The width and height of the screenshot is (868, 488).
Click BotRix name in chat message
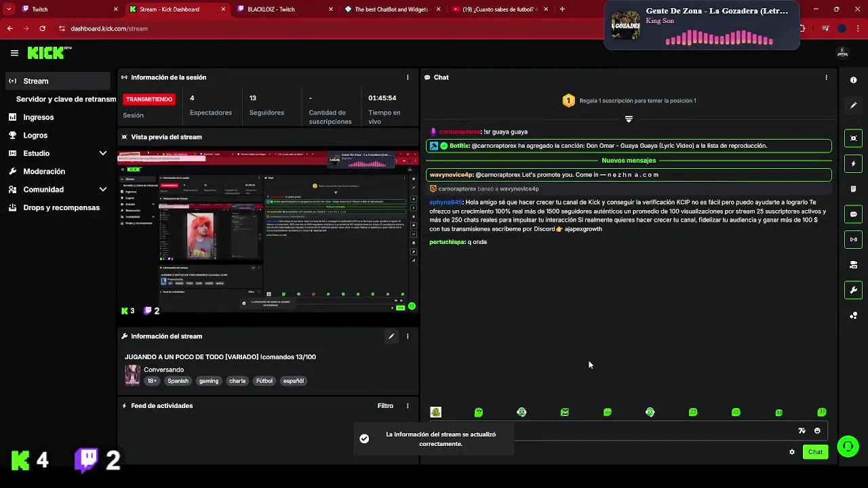click(459, 146)
